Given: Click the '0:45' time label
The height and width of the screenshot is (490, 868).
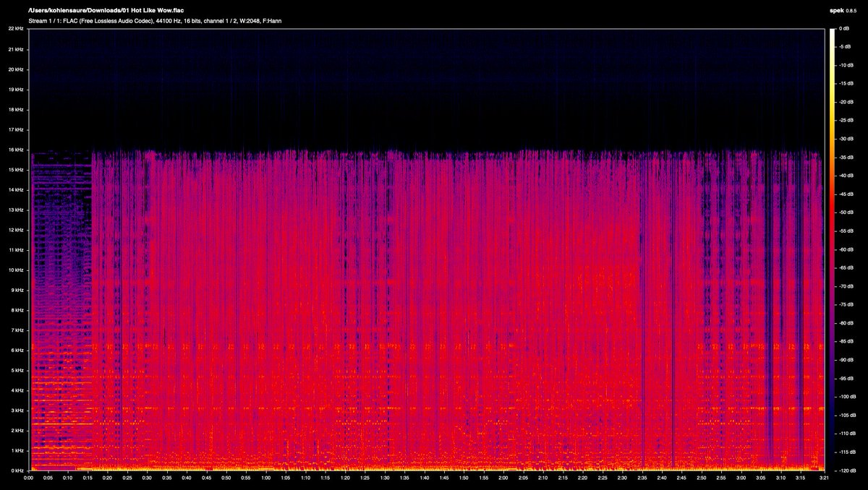Looking at the screenshot, I should click(x=206, y=478).
